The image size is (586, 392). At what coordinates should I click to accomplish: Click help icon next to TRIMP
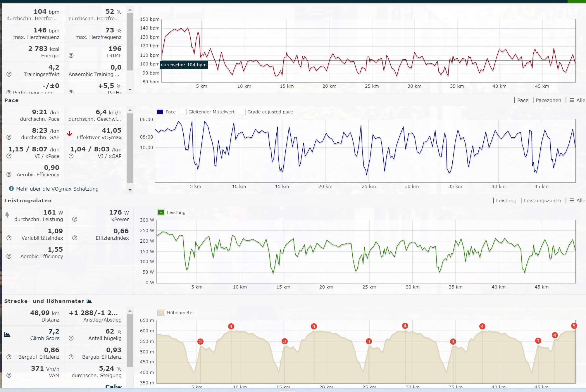point(71,56)
